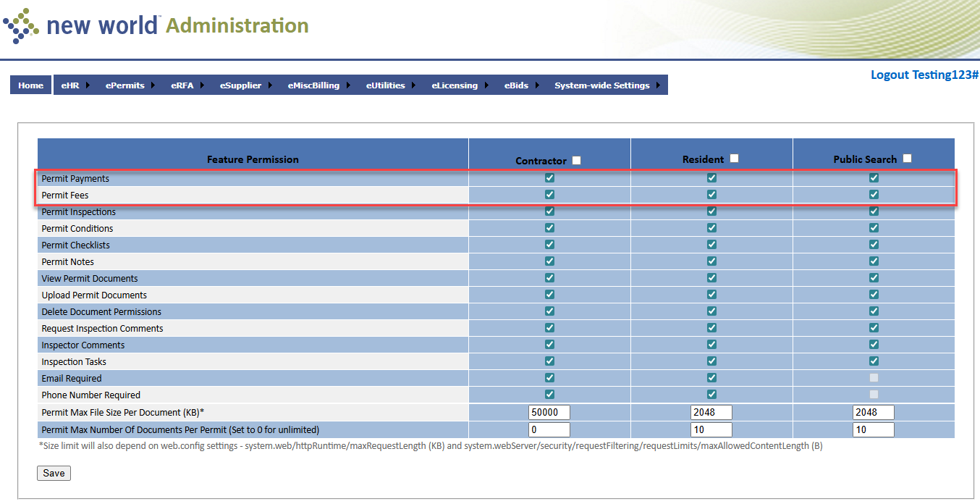This screenshot has height=504, width=980.
Task: Click Resident Max Number Of Documents field
Action: 711,430
